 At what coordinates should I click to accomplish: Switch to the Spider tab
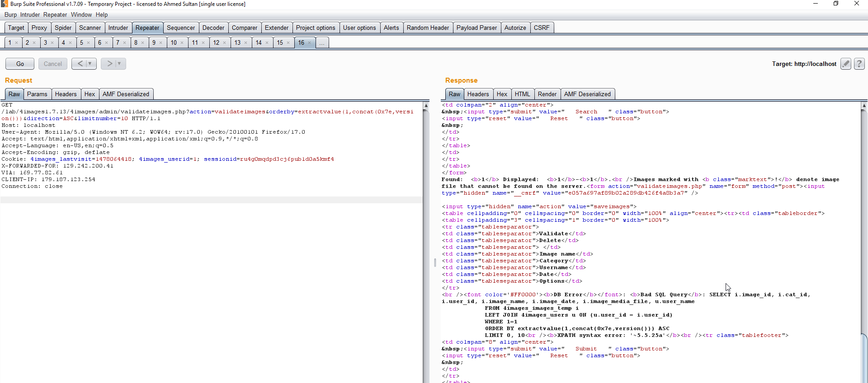click(63, 28)
